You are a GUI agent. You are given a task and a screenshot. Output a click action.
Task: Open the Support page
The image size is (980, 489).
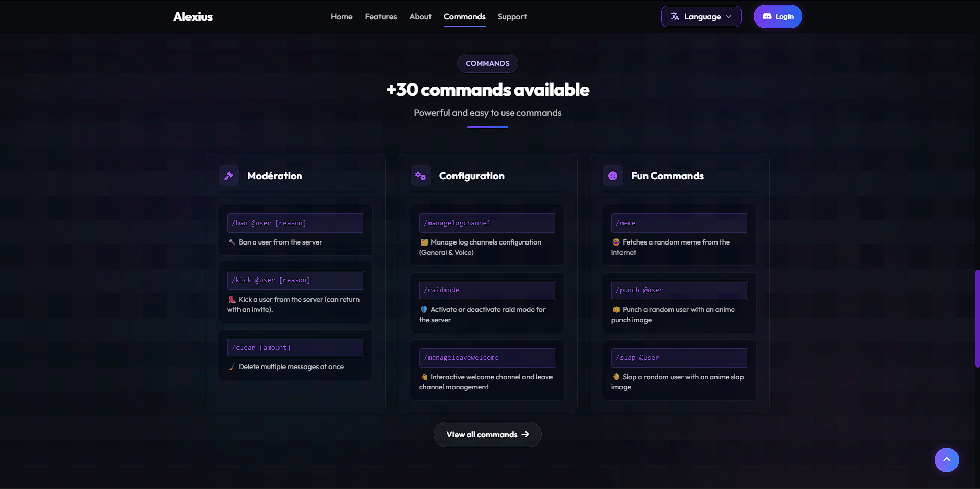[512, 16]
